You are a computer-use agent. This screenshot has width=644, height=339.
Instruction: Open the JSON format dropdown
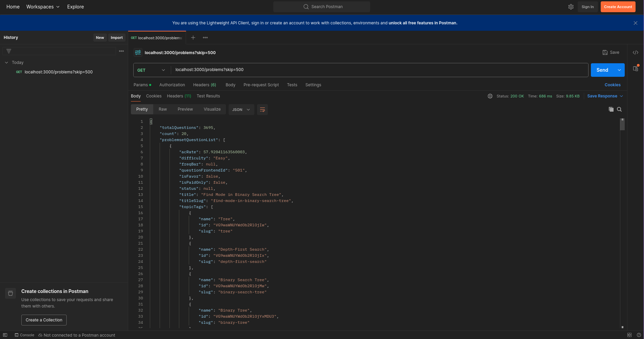click(241, 110)
